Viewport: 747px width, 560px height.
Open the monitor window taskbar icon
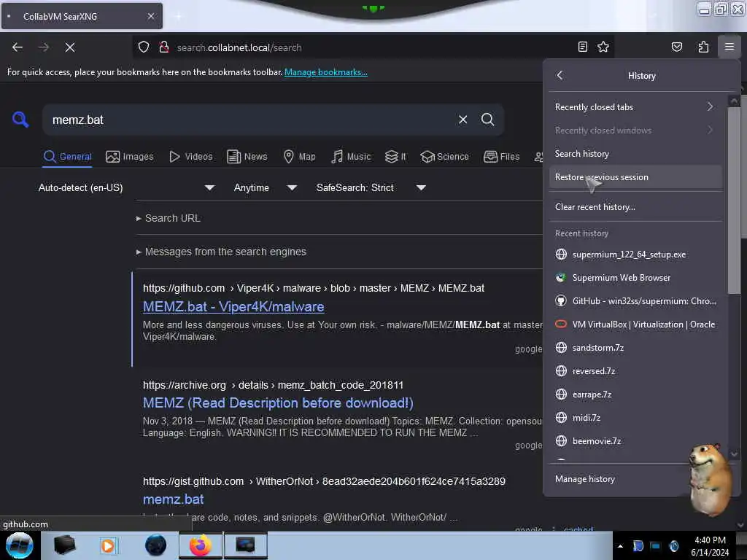tap(245, 545)
